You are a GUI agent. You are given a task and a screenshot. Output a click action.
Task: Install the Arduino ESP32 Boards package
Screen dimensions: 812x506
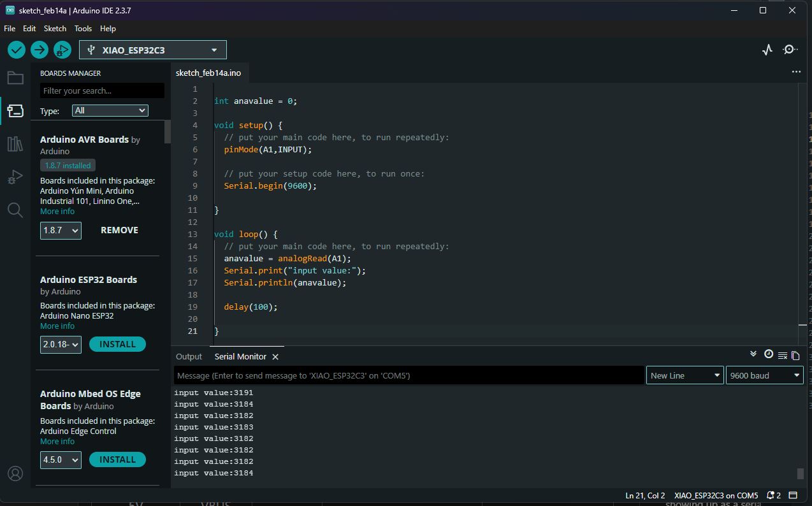coord(117,344)
